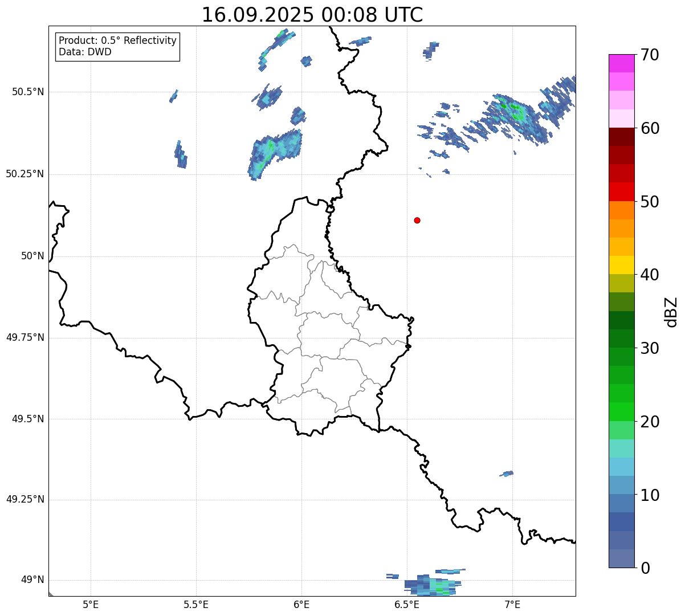Screen dimensions: 685x616
Task: Click the colorbar tick label 30
Action: click(x=650, y=348)
